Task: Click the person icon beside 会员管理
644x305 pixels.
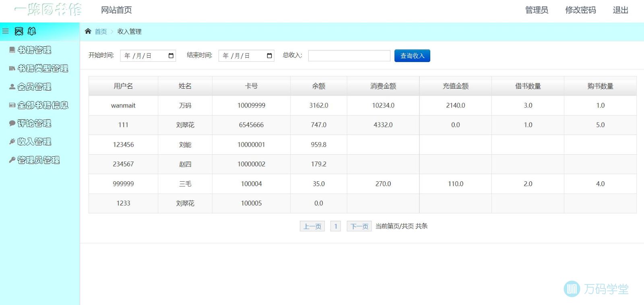Action: 12,87
